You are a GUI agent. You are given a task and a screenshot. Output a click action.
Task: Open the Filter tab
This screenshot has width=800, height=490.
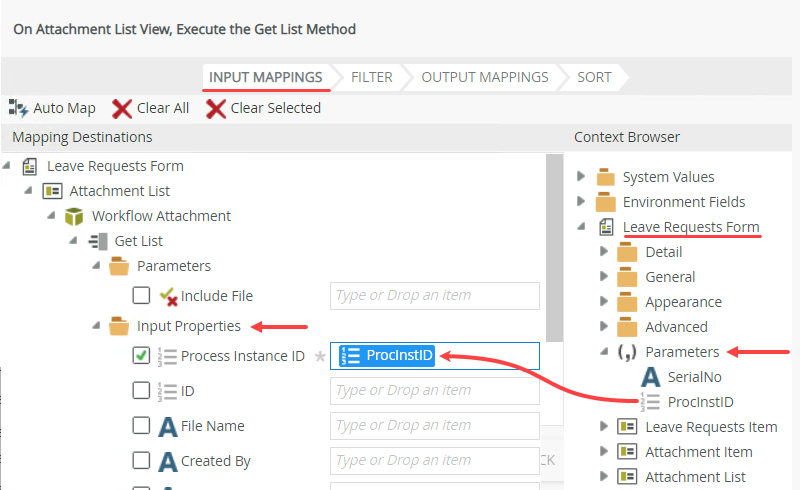[x=371, y=77]
